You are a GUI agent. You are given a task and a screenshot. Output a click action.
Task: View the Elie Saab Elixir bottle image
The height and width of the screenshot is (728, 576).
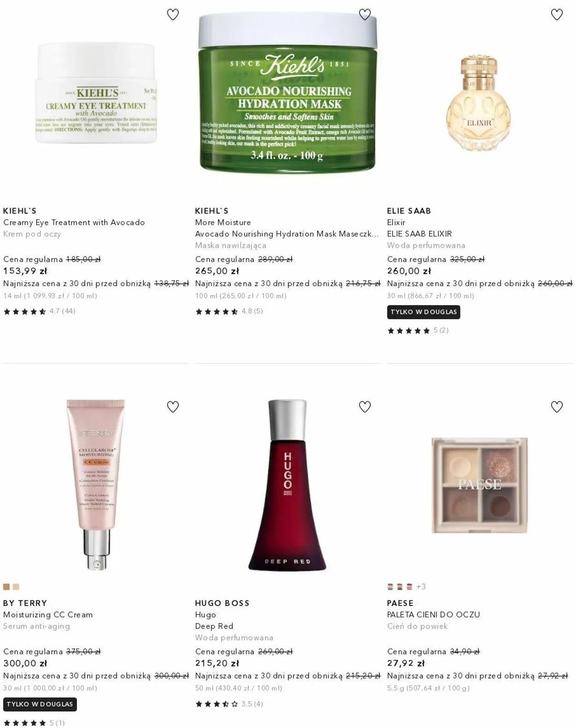pyautogui.click(x=479, y=103)
